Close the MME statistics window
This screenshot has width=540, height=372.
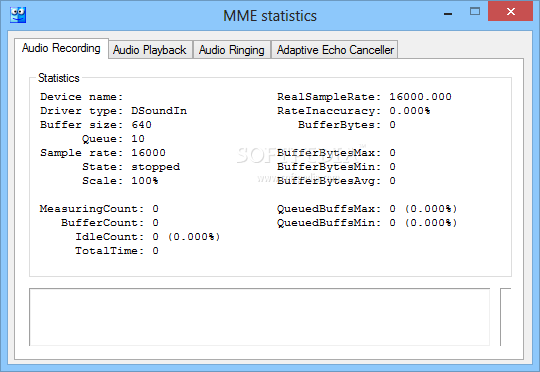[511, 12]
